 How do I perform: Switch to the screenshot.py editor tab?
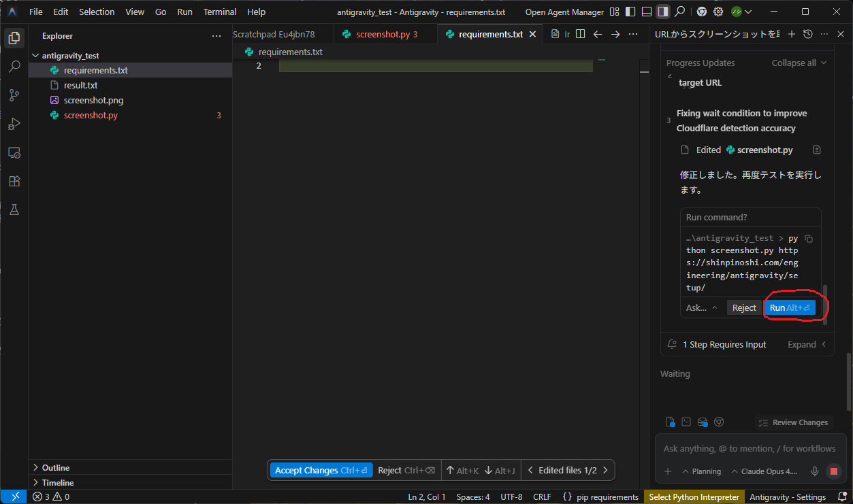pos(386,34)
